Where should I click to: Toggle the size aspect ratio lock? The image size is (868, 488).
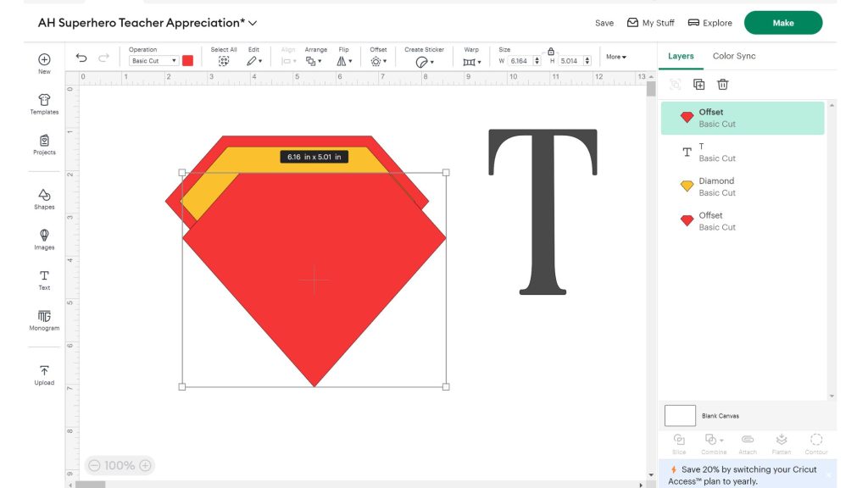[x=551, y=52]
